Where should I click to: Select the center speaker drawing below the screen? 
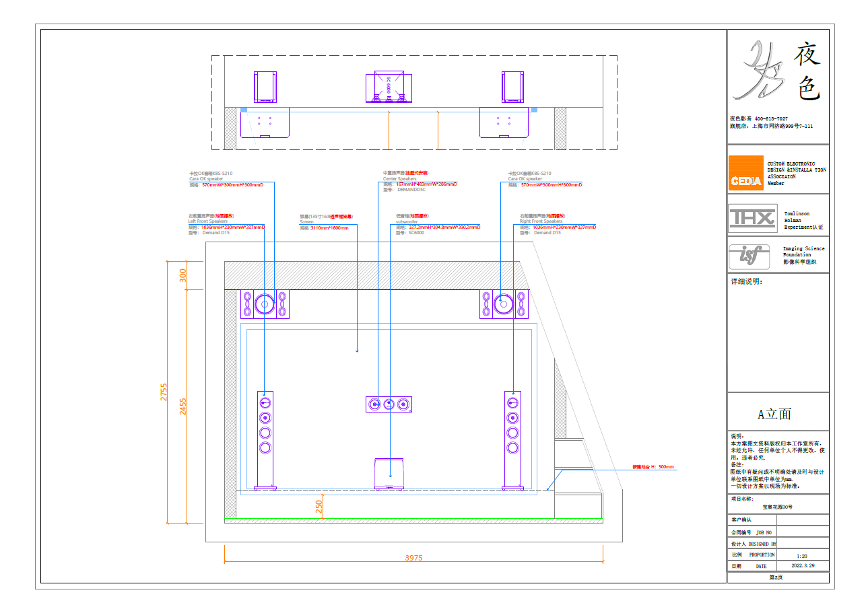tap(389, 404)
